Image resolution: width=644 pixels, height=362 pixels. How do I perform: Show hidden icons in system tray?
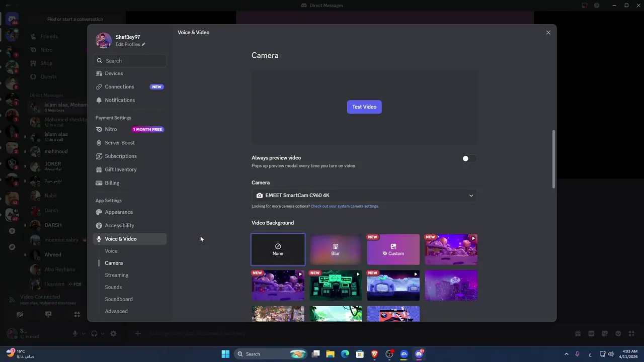coord(566,354)
